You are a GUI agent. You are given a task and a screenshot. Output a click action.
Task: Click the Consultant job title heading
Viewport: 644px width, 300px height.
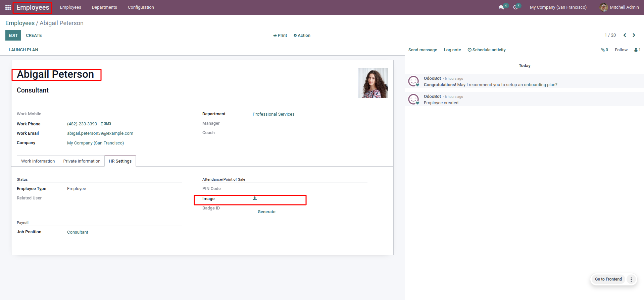(x=33, y=91)
